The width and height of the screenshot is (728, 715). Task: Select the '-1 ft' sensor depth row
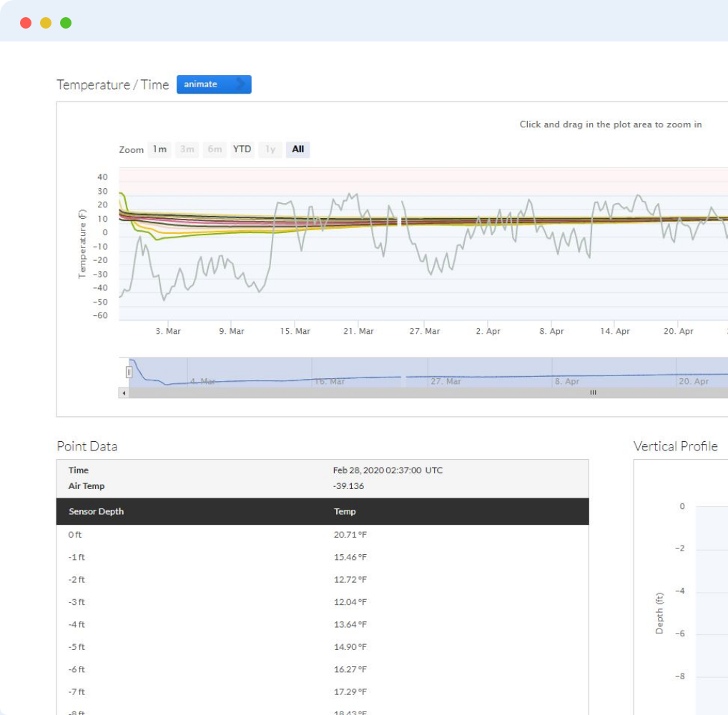point(323,557)
